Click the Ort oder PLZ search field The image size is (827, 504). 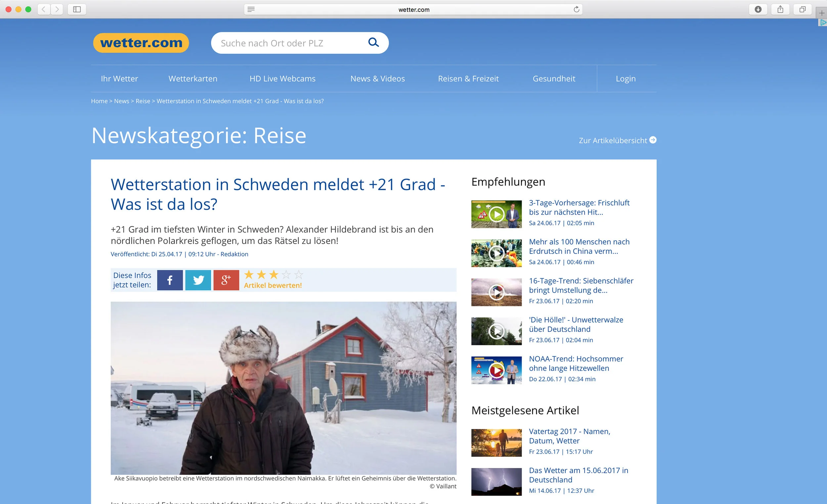pyautogui.click(x=289, y=43)
